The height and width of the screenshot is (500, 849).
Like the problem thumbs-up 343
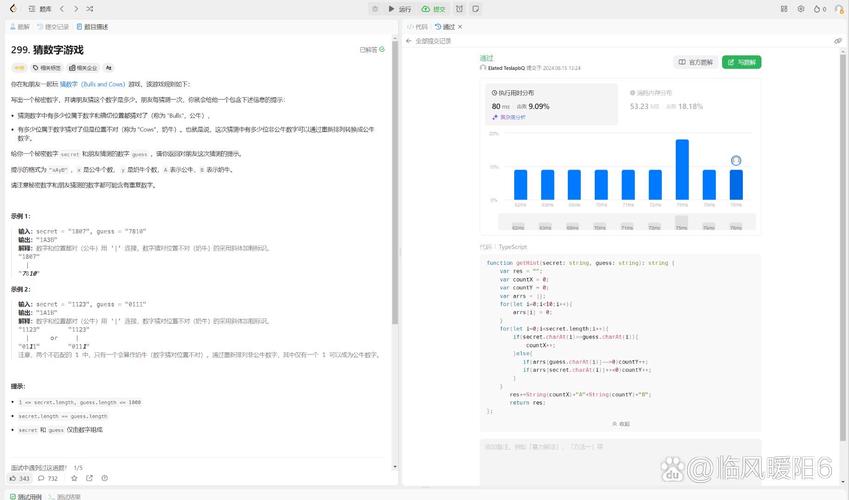click(20, 478)
